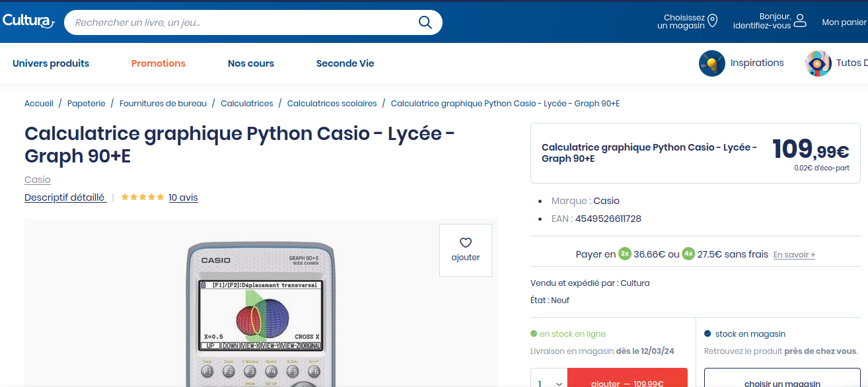The height and width of the screenshot is (387, 868).
Task: Go to Fournitures de bureau breadcrumb
Action: (163, 104)
